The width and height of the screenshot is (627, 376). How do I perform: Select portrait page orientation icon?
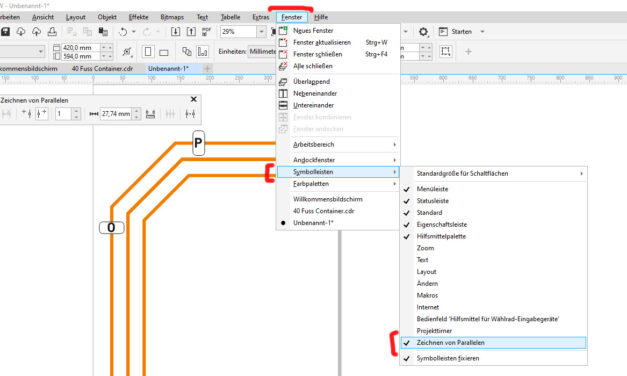pos(148,52)
